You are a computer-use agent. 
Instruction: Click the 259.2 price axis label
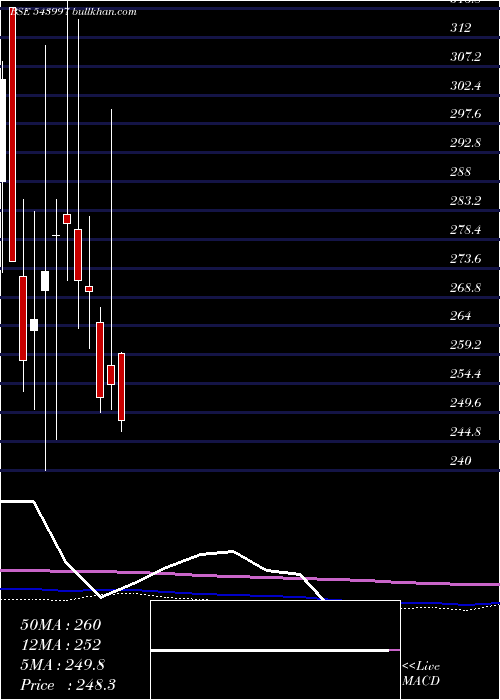point(466,345)
